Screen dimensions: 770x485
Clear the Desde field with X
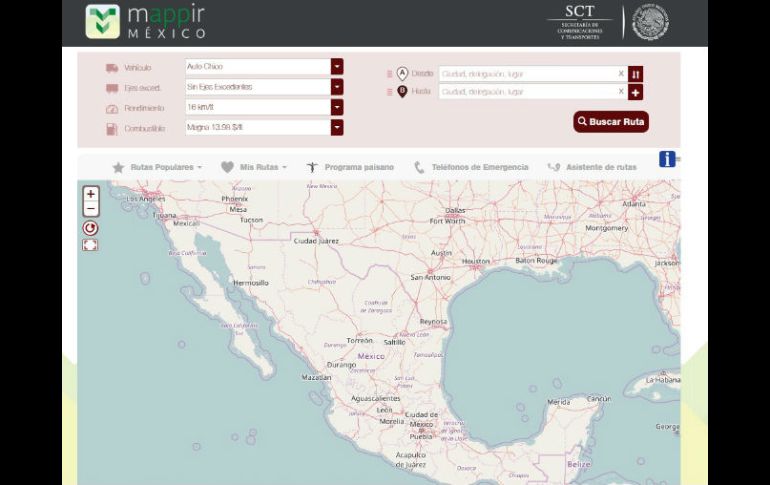coord(620,74)
